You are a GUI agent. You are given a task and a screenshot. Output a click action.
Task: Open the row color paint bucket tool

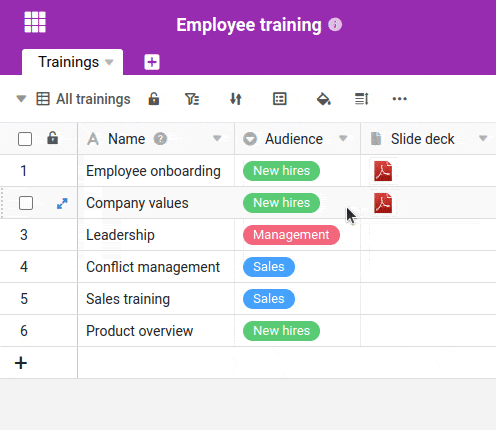click(323, 99)
